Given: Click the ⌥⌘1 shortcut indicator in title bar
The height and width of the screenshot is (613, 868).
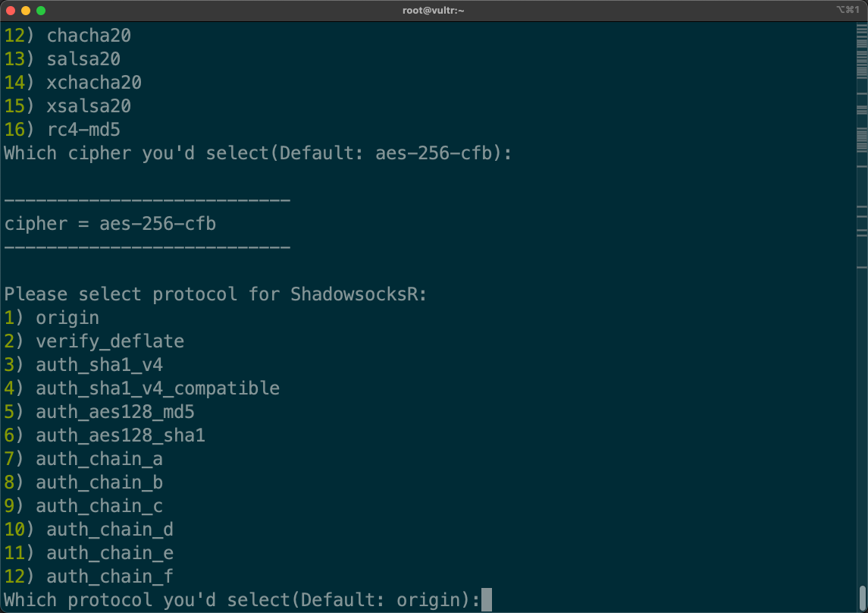Looking at the screenshot, I should tap(846, 11).
